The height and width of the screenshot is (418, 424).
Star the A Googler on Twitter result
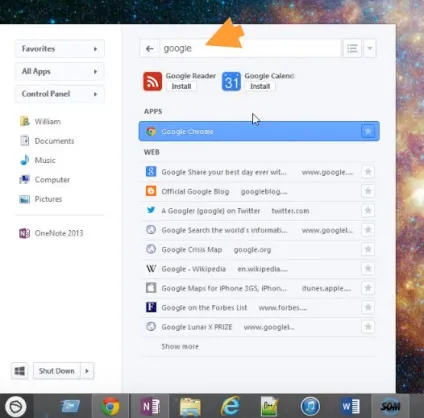tap(368, 210)
